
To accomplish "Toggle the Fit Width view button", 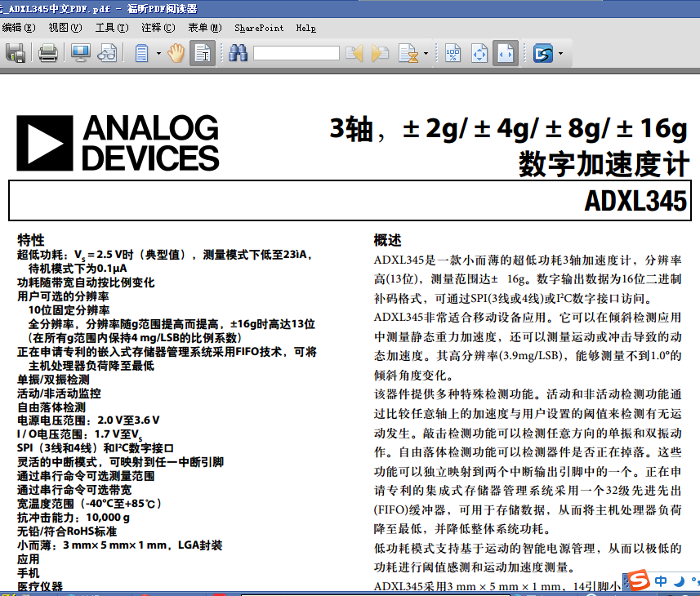I will (506, 54).
